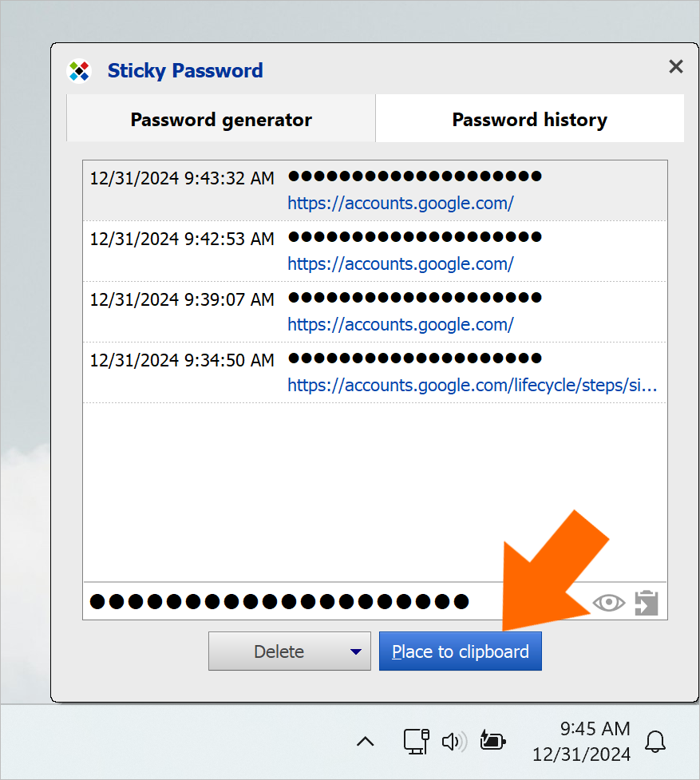The width and height of the screenshot is (700, 780).
Task: Click the battery tray icon
Action: (492, 741)
